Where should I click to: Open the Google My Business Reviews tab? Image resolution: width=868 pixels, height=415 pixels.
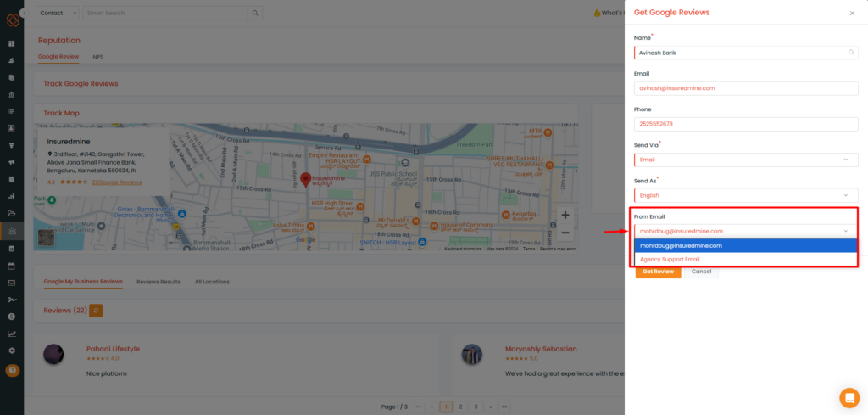click(x=83, y=282)
